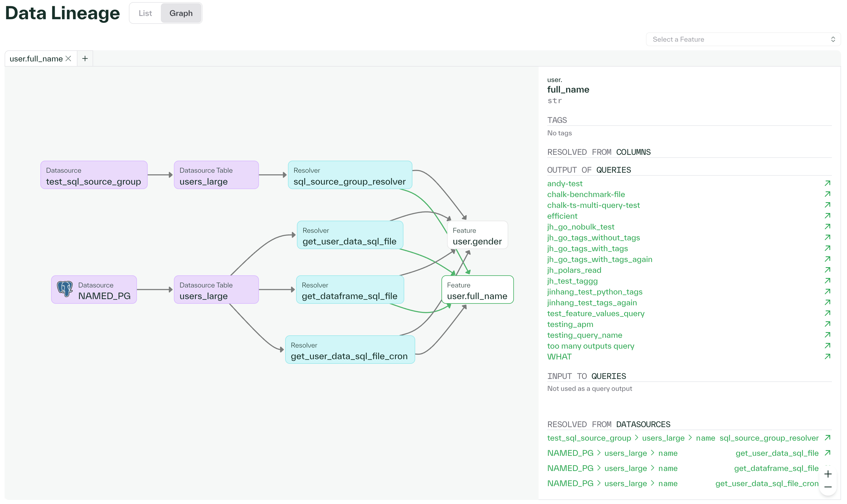Switch to the Graph view
The height and width of the screenshot is (504, 847).
point(181,13)
